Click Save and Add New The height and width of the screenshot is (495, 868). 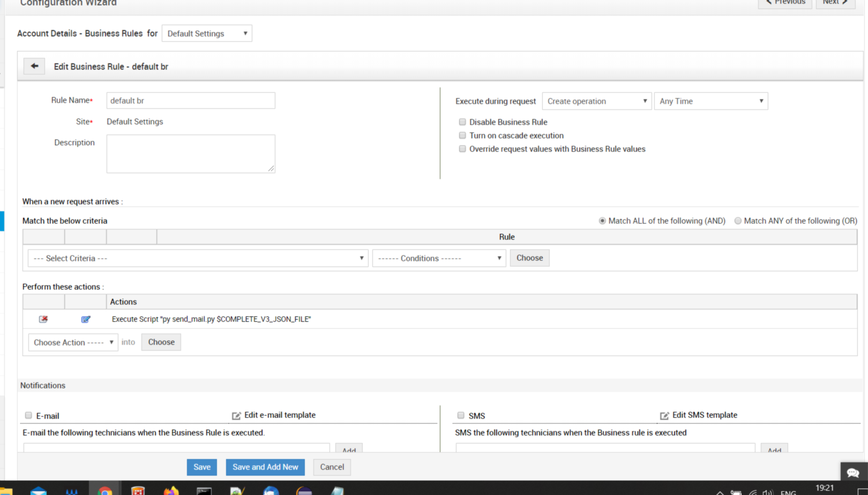tap(265, 467)
